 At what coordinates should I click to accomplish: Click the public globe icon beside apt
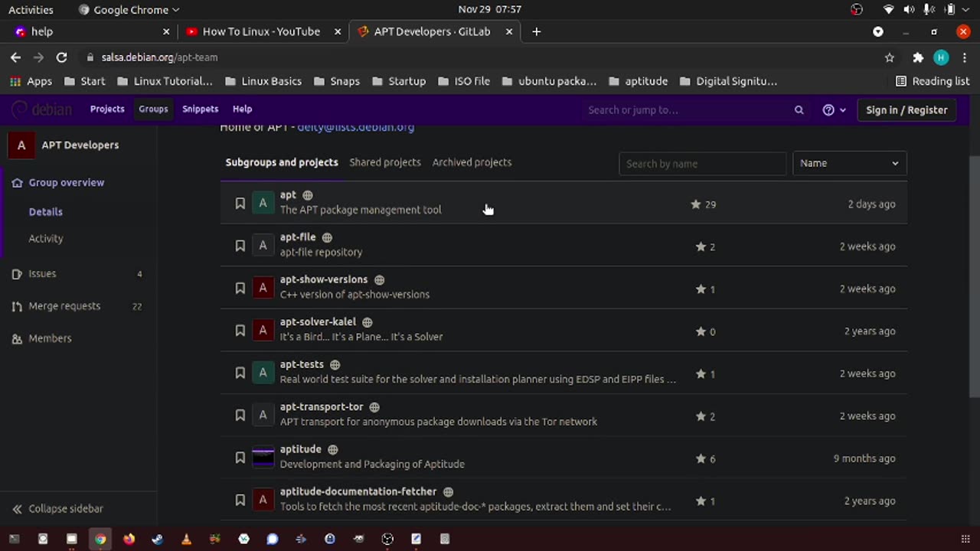pyautogui.click(x=308, y=195)
